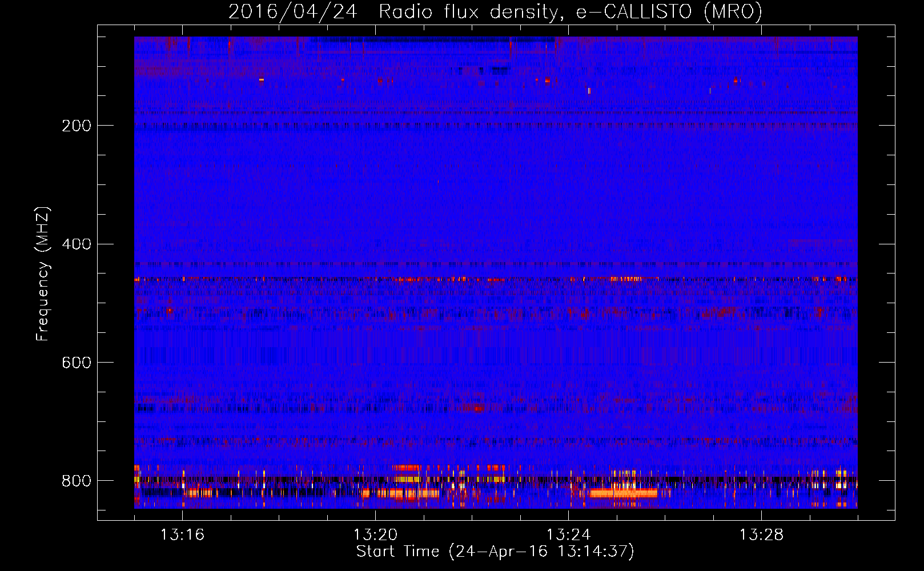Viewport: 924px width, 571px height.
Task: Click the 'Start Time (24-Apr-16 13:14:37)' label
Action: pyautogui.click(x=495, y=552)
